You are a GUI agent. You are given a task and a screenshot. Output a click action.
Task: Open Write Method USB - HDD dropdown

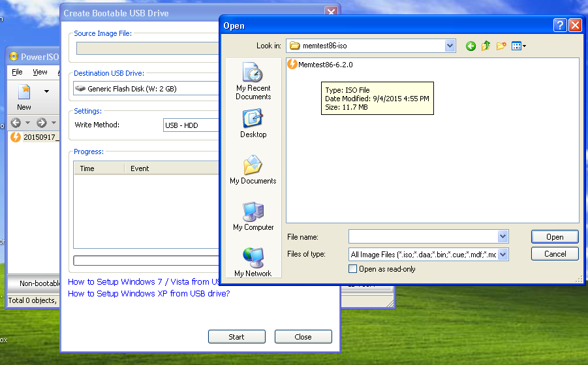(x=191, y=125)
